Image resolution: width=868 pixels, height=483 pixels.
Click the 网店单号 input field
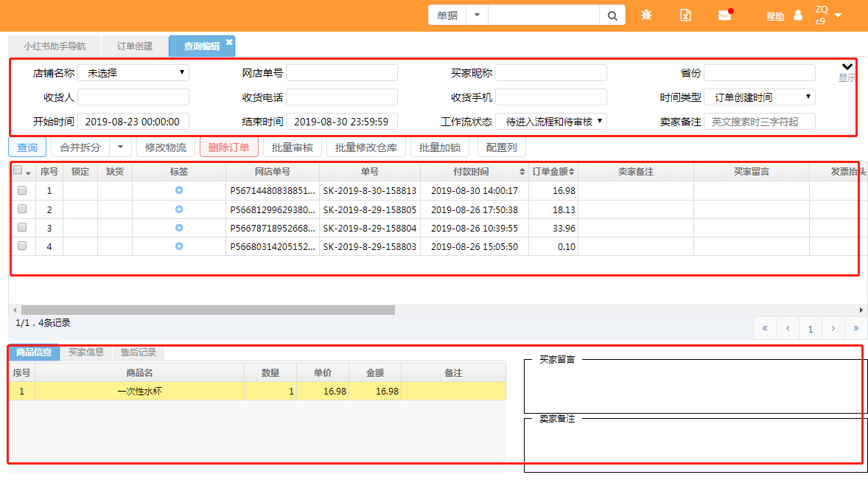(x=342, y=73)
